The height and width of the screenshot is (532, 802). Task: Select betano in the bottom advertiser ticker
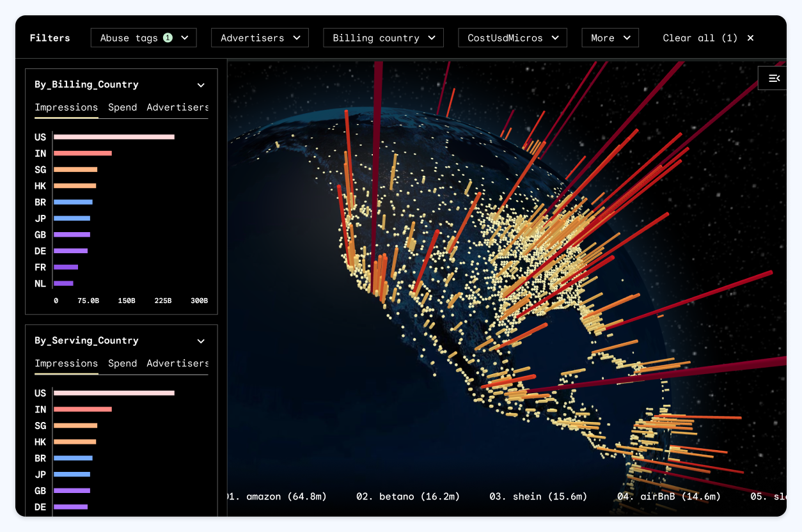(409, 496)
